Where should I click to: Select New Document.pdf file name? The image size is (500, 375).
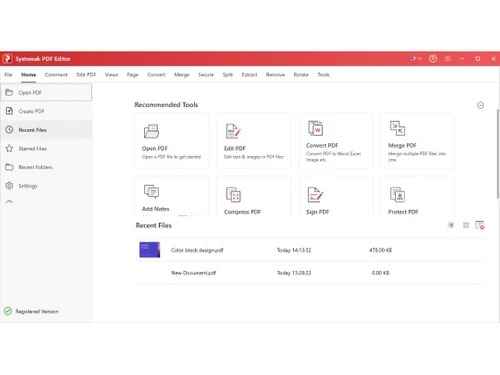[x=194, y=273]
